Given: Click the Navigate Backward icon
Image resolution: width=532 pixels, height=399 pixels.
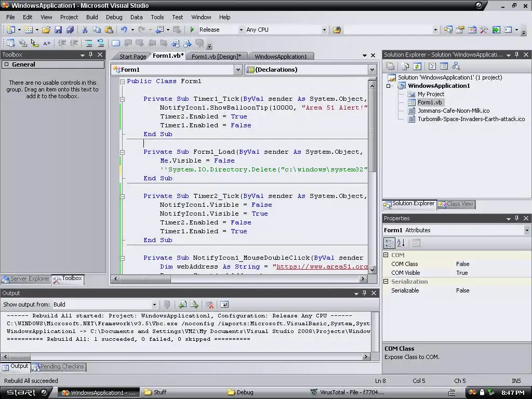Looking at the screenshot, I should click(159, 30).
